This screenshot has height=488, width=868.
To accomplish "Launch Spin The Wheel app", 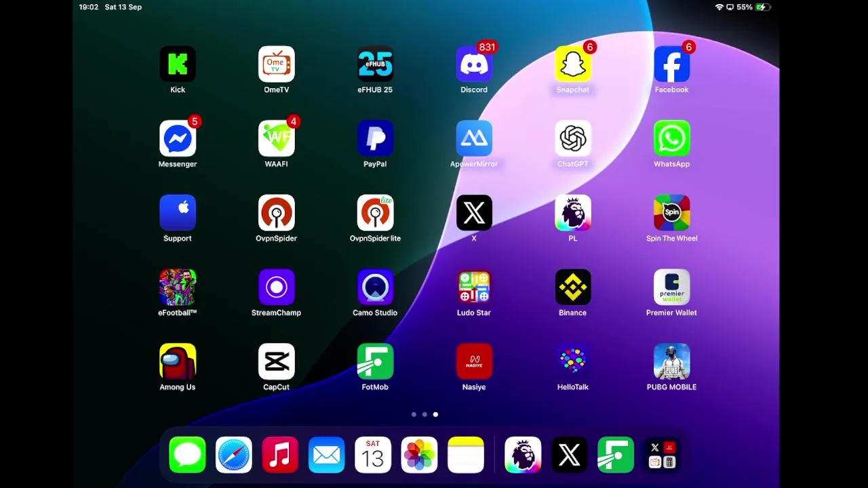I will [672, 213].
